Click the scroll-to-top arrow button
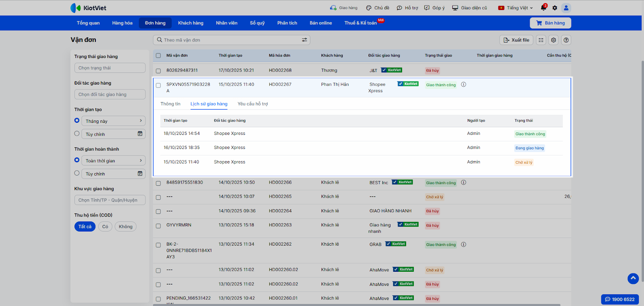Screen dimensions: 644x306 click(633, 278)
